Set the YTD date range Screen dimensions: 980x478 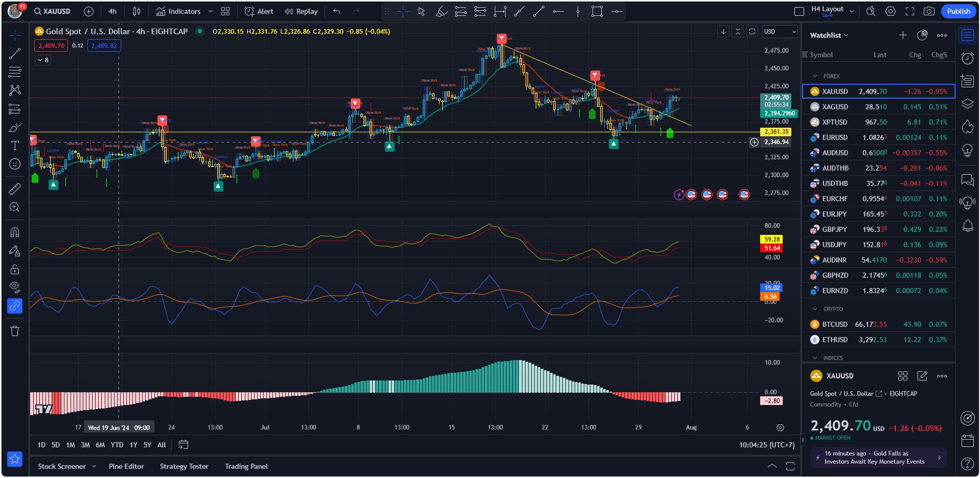click(117, 445)
